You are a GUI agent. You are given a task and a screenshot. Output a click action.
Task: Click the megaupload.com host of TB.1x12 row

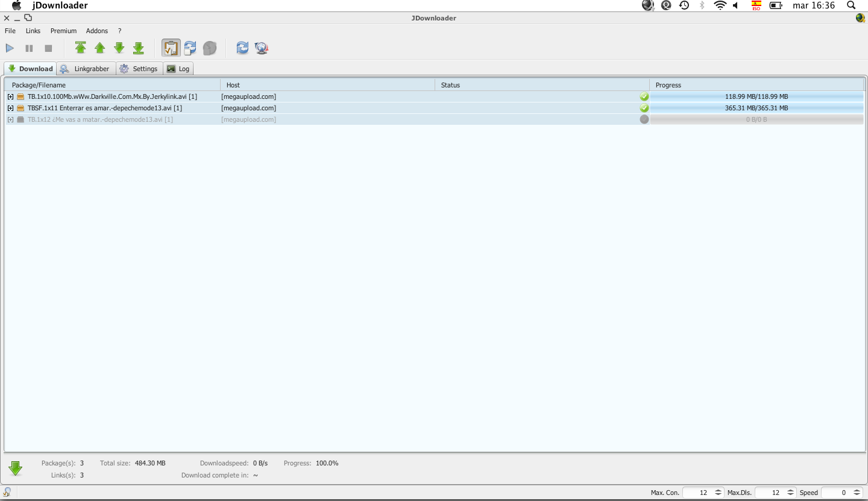[249, 119]
